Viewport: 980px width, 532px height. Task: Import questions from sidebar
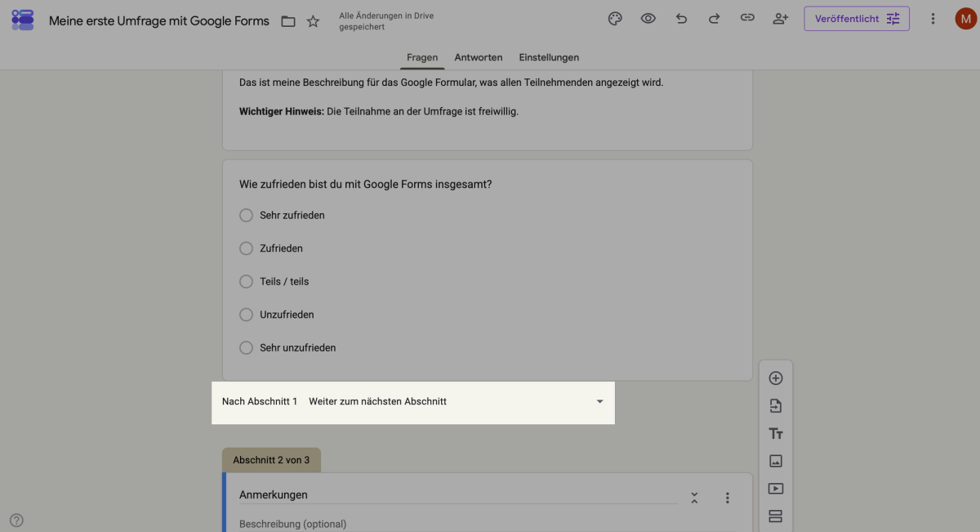776,406
